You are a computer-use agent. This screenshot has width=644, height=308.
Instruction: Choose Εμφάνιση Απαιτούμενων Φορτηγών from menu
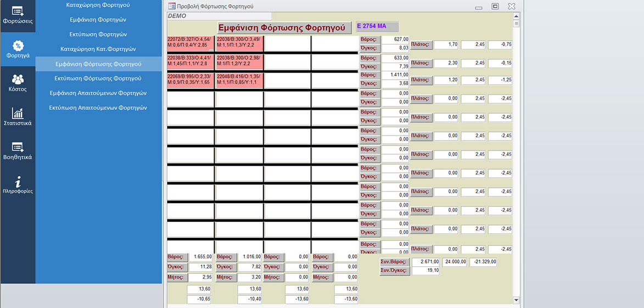click(98, 93)
